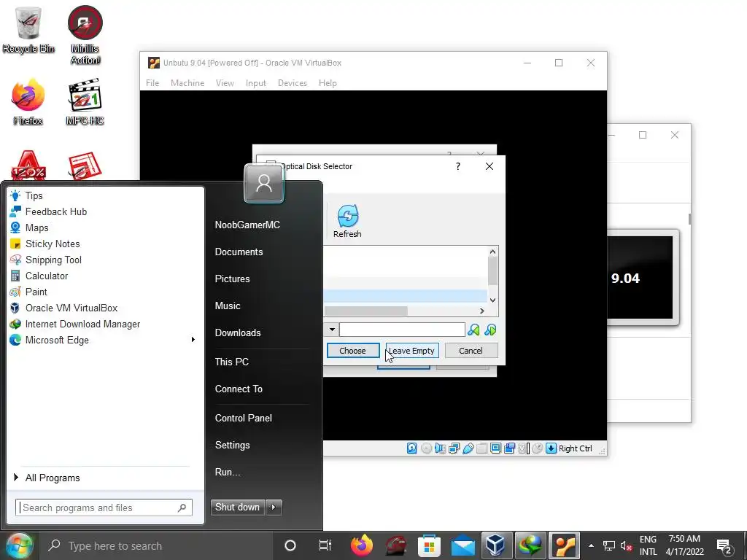Open Control Panel from Start menu
The width and height of the screenshot is (747, 560).
(244, 418)
